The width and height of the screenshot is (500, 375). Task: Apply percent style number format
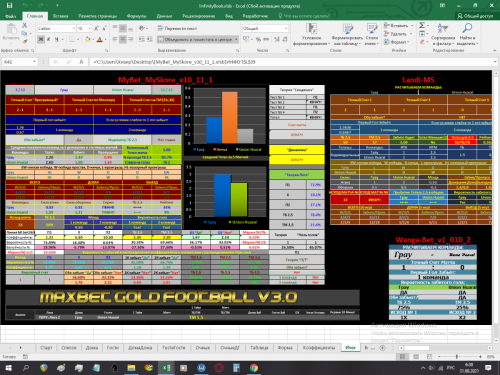tap(258, 39)
